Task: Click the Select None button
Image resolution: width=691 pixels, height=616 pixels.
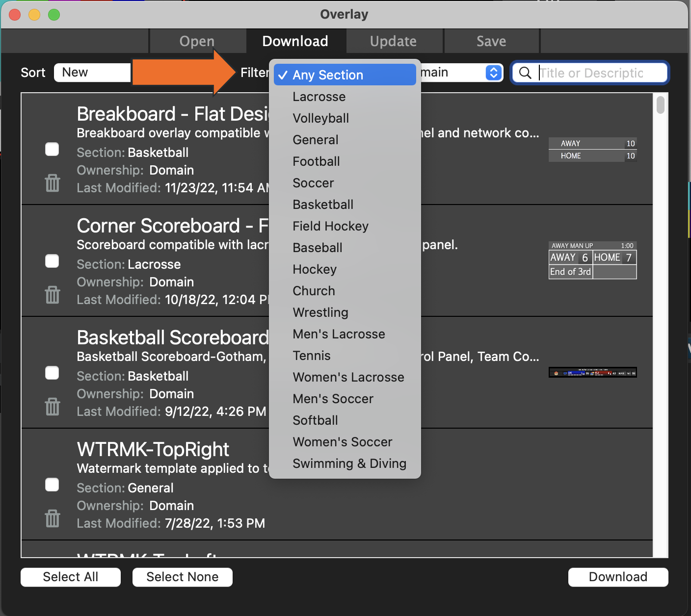Action: 182,577
